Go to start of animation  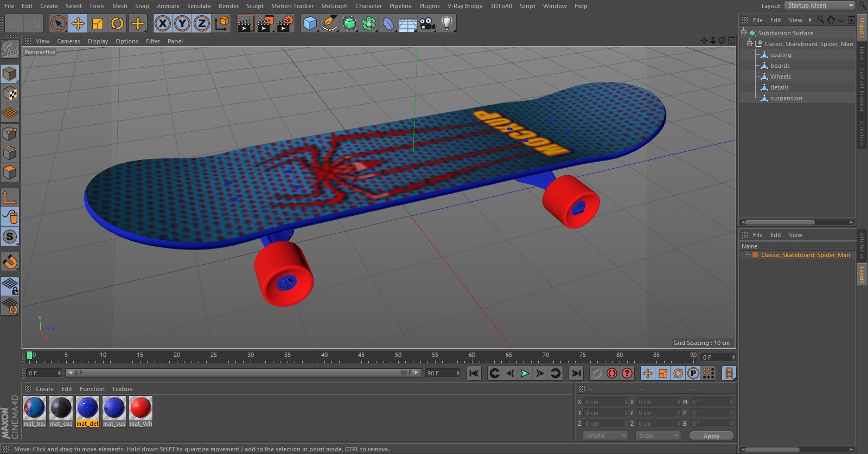474,373
